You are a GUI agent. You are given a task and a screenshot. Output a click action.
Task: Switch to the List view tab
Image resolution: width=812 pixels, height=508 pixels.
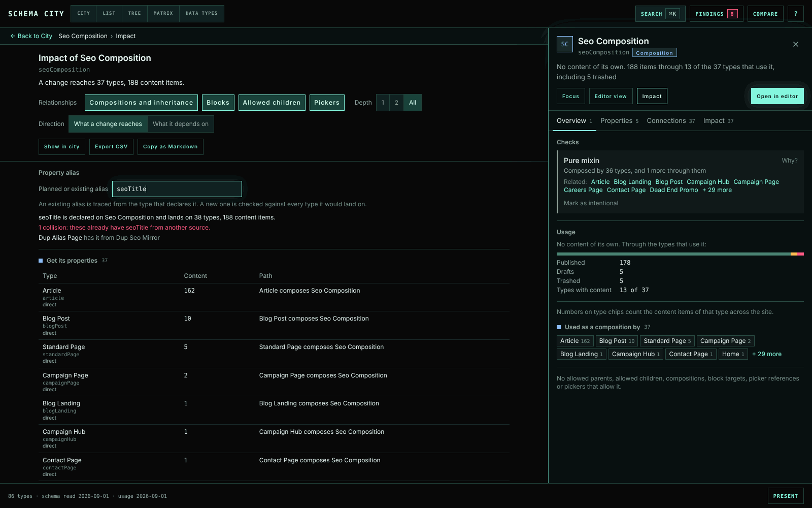(x=109, y=14)
